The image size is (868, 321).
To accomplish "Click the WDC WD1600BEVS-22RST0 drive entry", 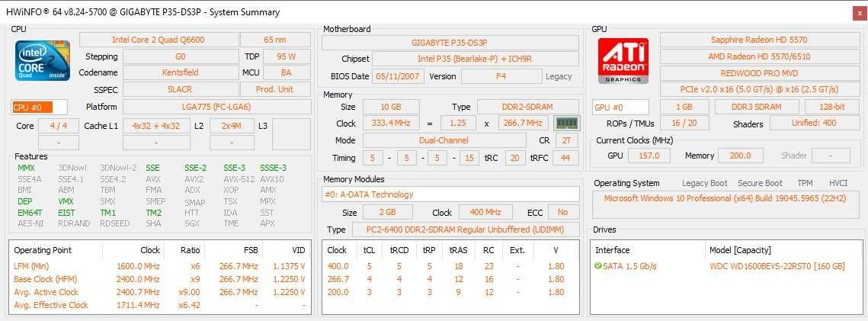I will (x=777, y=266).
